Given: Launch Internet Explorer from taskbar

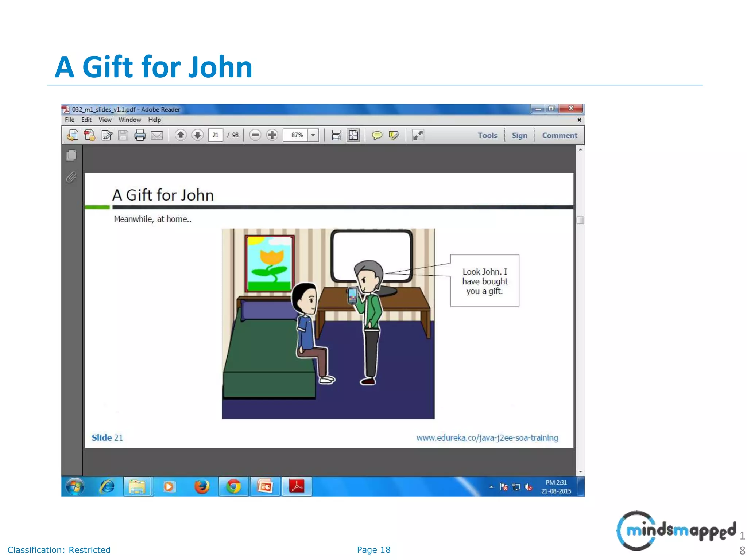Looking at the screenshot, I should tap(107, 486).
